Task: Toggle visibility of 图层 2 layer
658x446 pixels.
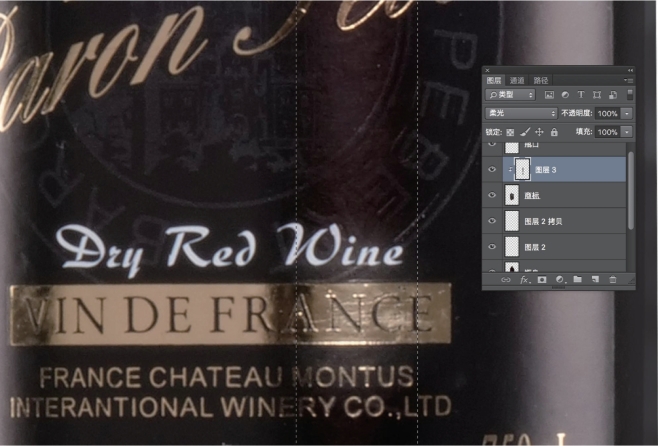Action: click(x=492, y=247)
